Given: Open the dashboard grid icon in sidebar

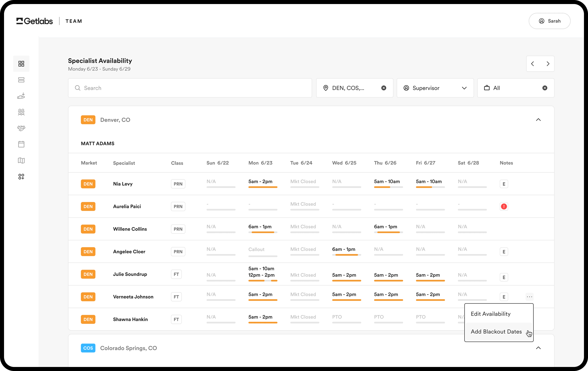Looking at the screenshot, I should pos(21,64).
